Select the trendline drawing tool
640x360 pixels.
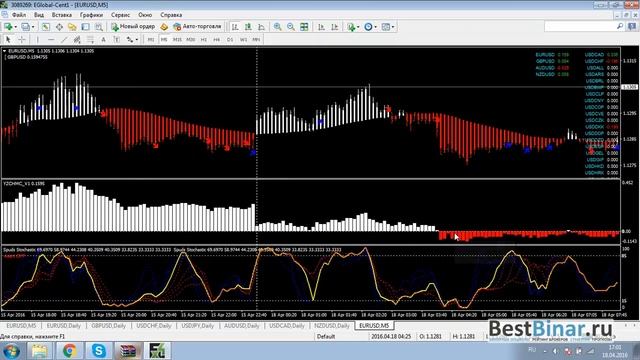pos(64,40)
